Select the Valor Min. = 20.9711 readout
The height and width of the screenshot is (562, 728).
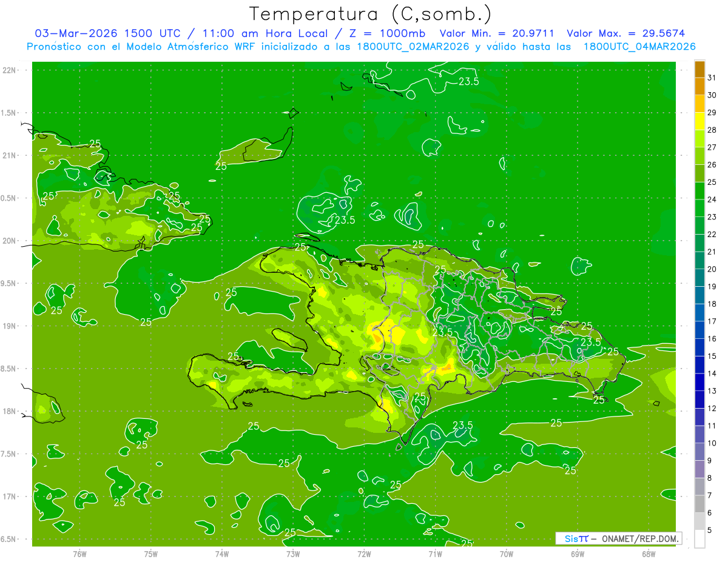[497, 33]
